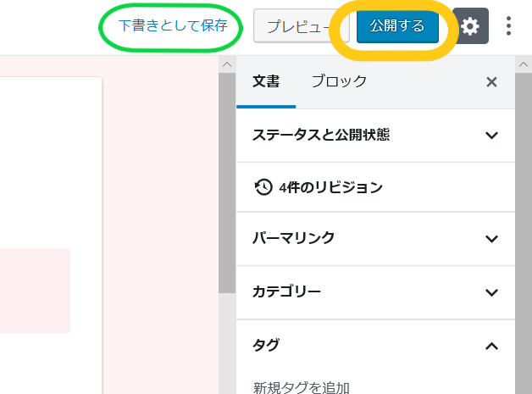Expand the ステータスと公開状態 chevron
This screenshot has height=394, width=532.
[491, 135]
